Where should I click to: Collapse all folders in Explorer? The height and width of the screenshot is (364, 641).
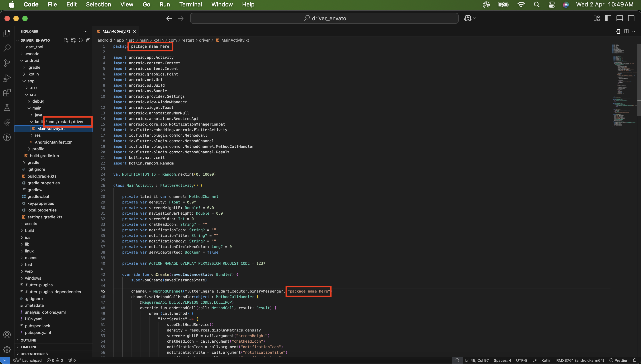point(88,40)
